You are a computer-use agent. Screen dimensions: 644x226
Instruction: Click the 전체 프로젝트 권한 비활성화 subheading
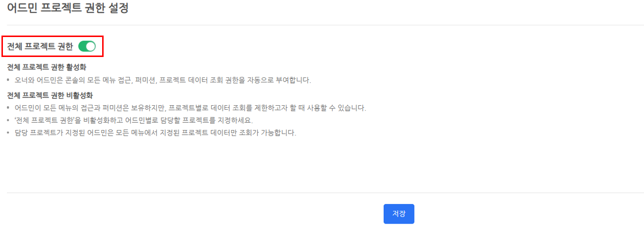tap(50, 95)
